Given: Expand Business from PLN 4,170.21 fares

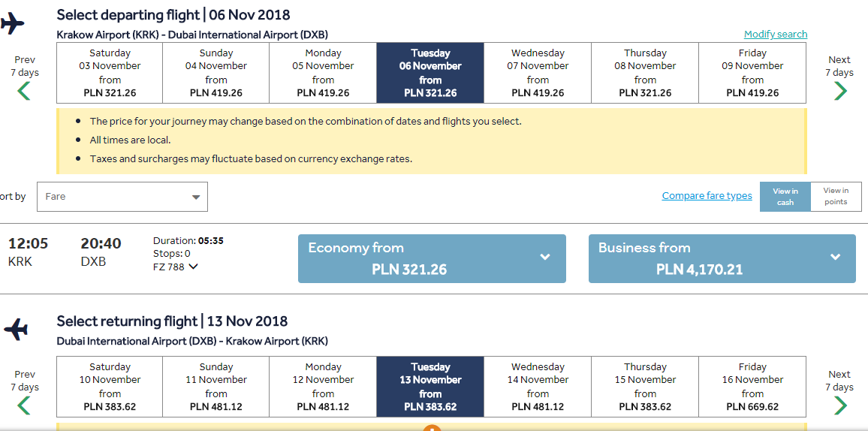Looking at the screenshot, I should point(722,258).
